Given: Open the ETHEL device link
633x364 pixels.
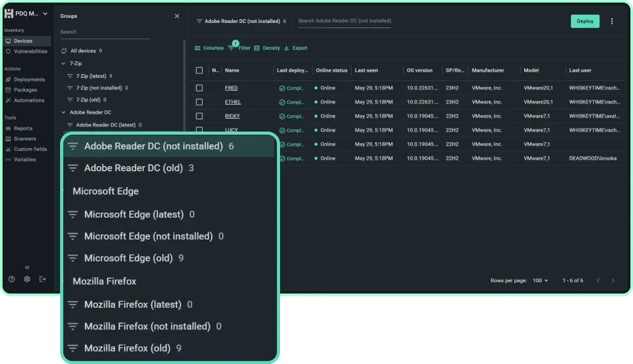Looking at the screenshot, I should [x=233, y=102].
